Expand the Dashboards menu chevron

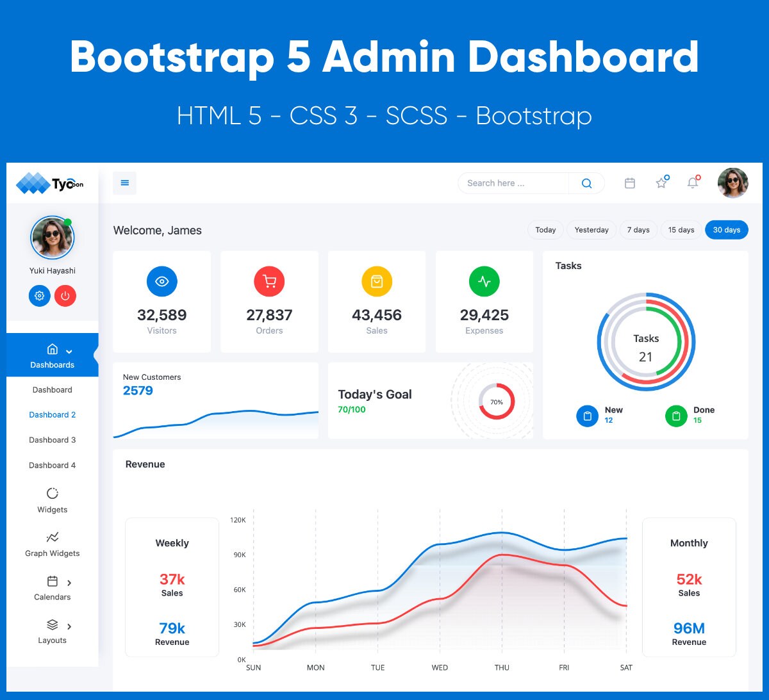pos(68,352)
